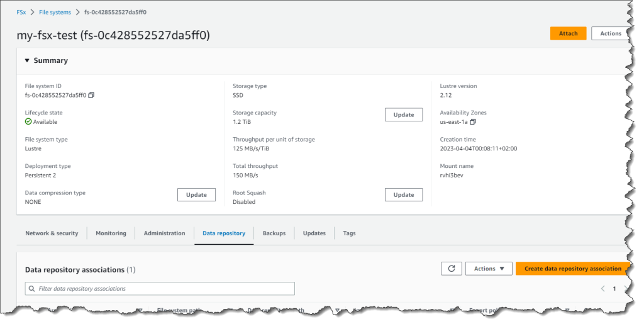The width and height of the screenshot is (644, 324).
Task: Click the '150 MB/s' total throughput value
Action: coord(245,176)
